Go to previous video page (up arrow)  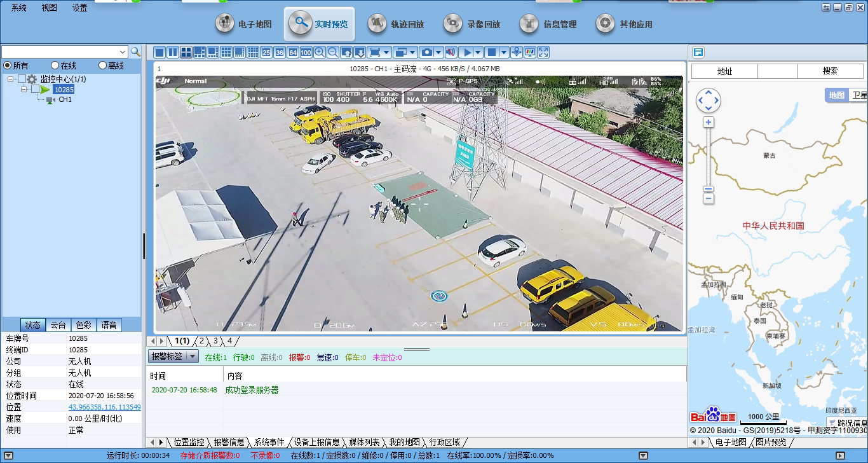coord(346,52)
